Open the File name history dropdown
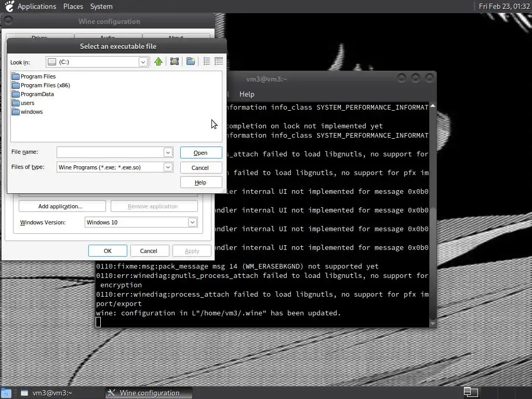Screen dimensions: 532x399 (x=168, y=152)
